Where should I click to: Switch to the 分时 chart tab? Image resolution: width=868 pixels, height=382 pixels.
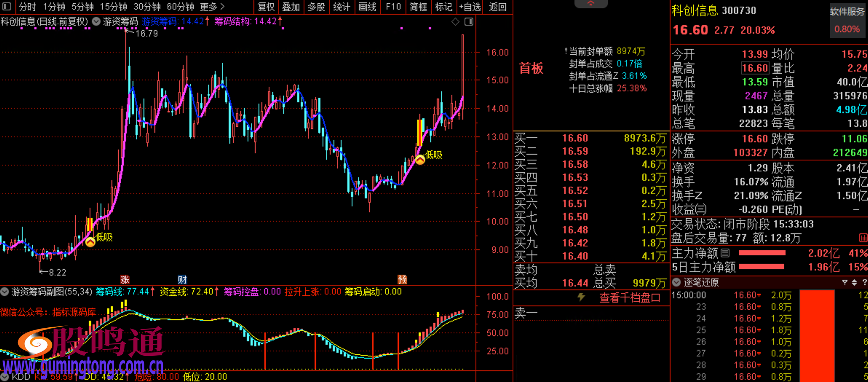pyautogui.click(x=27, y=7)
